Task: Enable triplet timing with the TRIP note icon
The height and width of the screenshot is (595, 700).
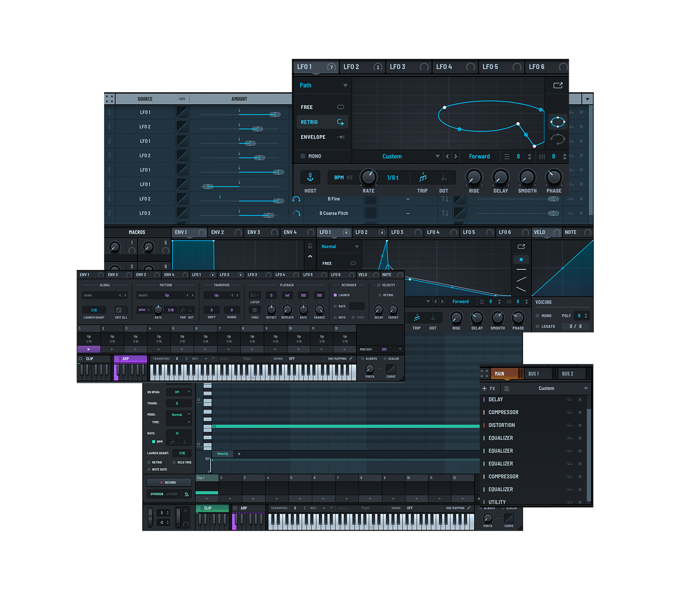Action: [423, 177]
